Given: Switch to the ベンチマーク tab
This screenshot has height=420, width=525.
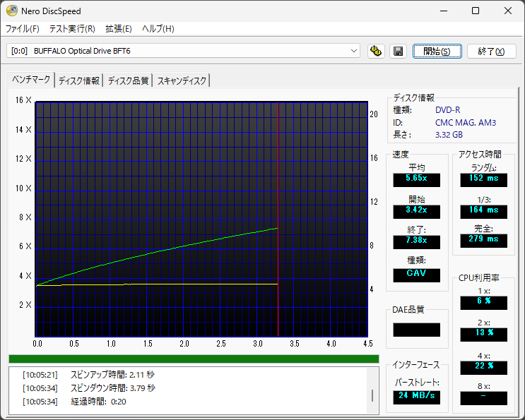Looking at the screenshot, I should click(x=31, y=80).
